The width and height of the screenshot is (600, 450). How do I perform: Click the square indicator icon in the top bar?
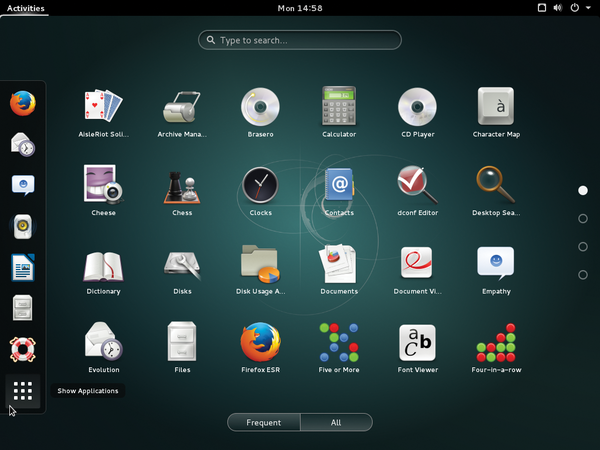[x=542, y=8]
